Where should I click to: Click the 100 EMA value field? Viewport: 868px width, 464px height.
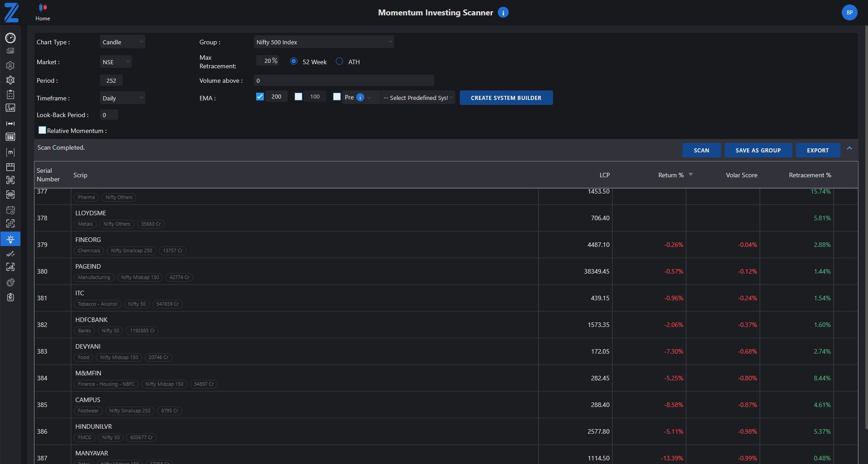click(x=315, y=96)
